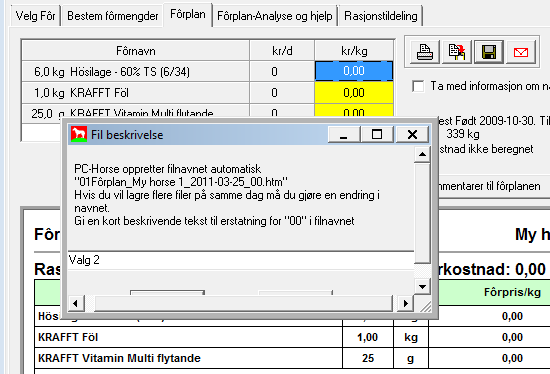
Task: Close the Fil beskrivelse dialog
Action: click(x=412, y=134)
